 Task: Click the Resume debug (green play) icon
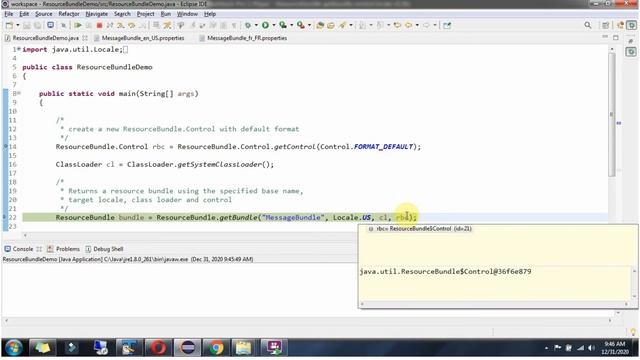[x=78, y=25]
